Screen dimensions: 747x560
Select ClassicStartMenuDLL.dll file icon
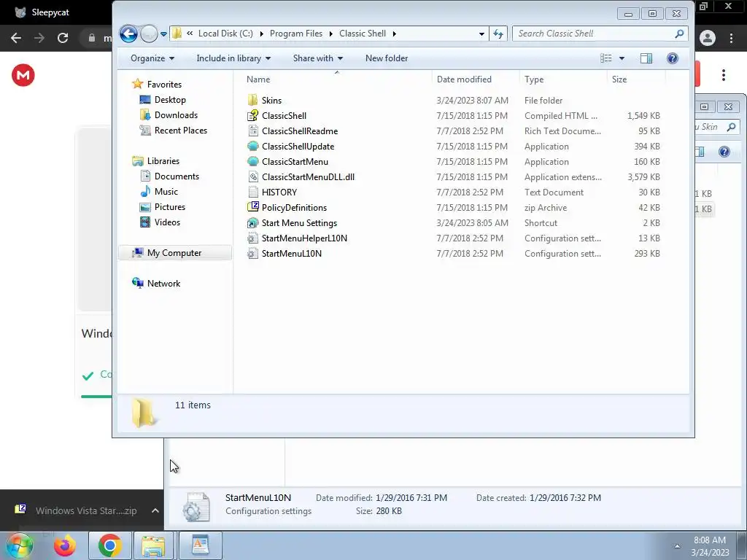click(252, 176)
